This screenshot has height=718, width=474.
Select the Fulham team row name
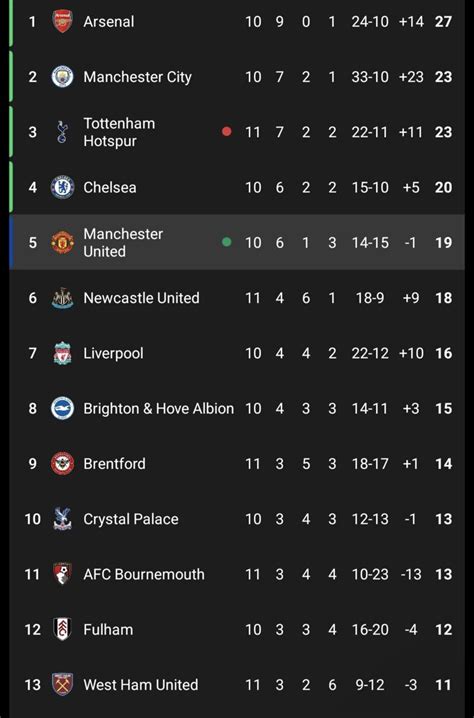(108, 630)
